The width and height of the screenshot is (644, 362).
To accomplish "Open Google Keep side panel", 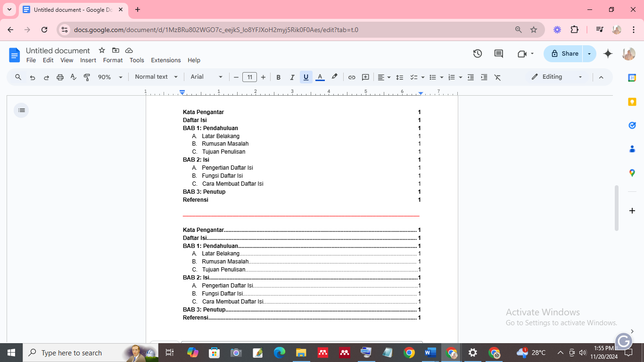I will pyautogui.click(x=632, y=102).
